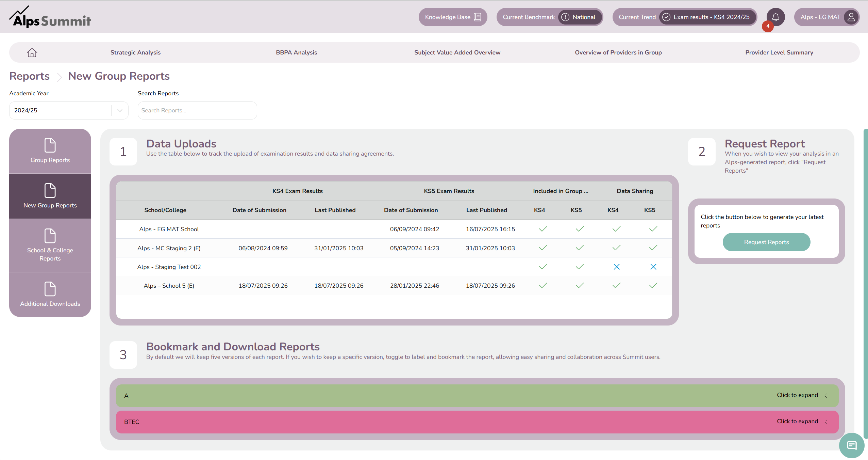This screenshot has height=460, width=868.
Task: Click School 5 (E) Included KS4 checkmark
Action: point(543,286)
